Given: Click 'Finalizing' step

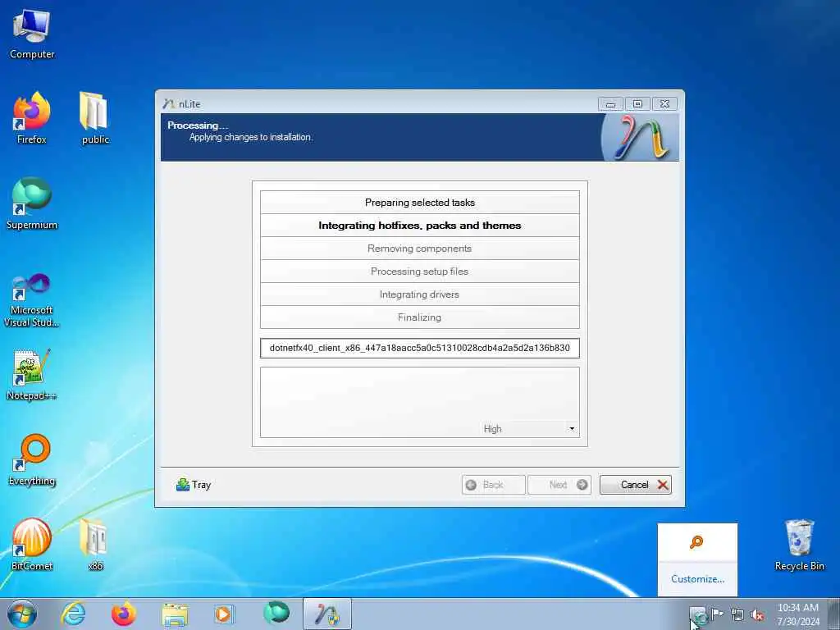Looking at the screenshot, I should [x=419, y=317].
